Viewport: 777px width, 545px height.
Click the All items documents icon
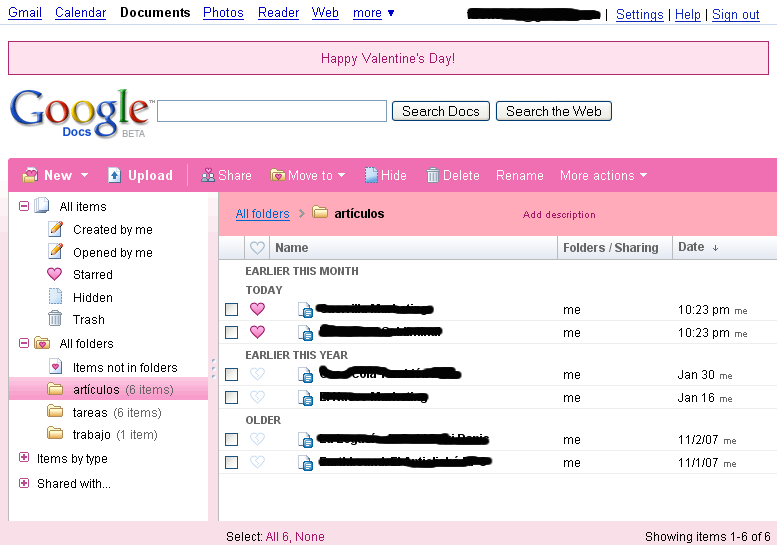(42, 206)
